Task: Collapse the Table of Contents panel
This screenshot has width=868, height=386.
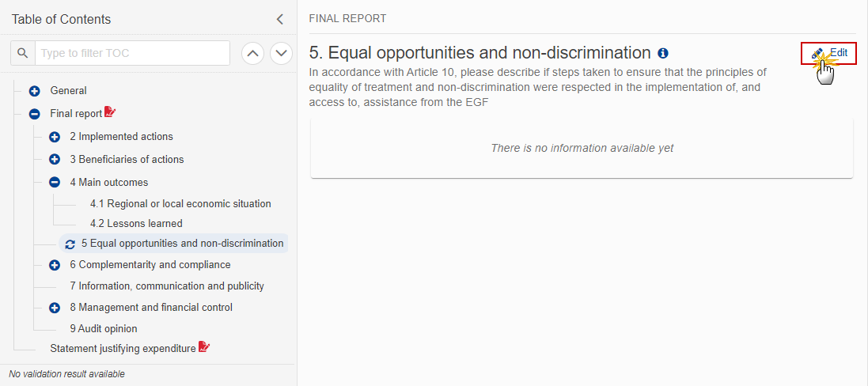Action: tap(280, 19)
